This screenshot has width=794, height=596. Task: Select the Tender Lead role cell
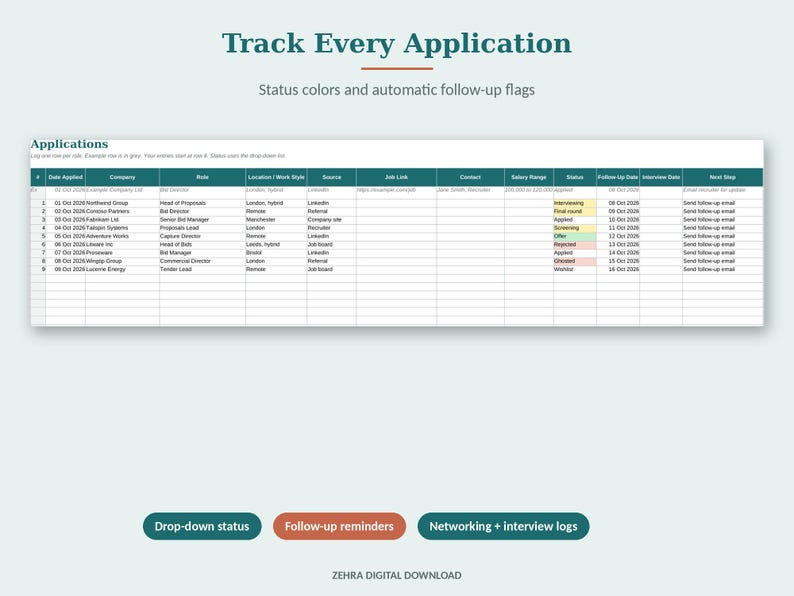click(203, 269)
